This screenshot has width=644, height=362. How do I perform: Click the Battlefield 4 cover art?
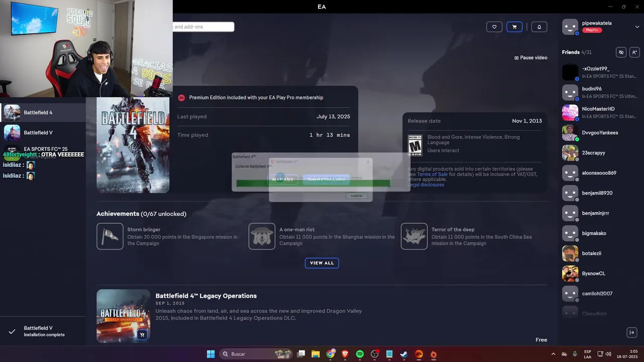pyautogui.click(x=133, y=145)
